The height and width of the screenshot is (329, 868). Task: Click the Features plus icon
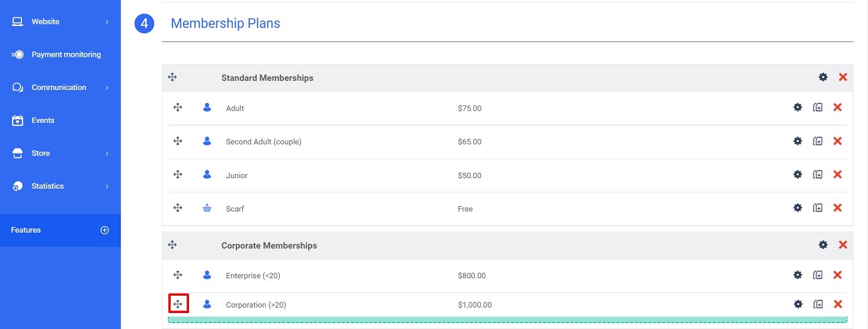tap(104, 230)
